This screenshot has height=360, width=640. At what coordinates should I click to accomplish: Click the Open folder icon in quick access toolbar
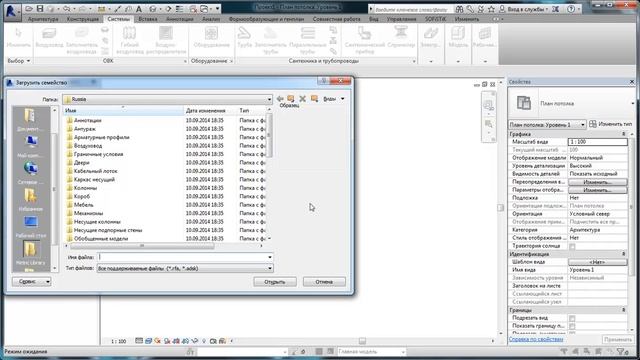click(x=29, y=9)
